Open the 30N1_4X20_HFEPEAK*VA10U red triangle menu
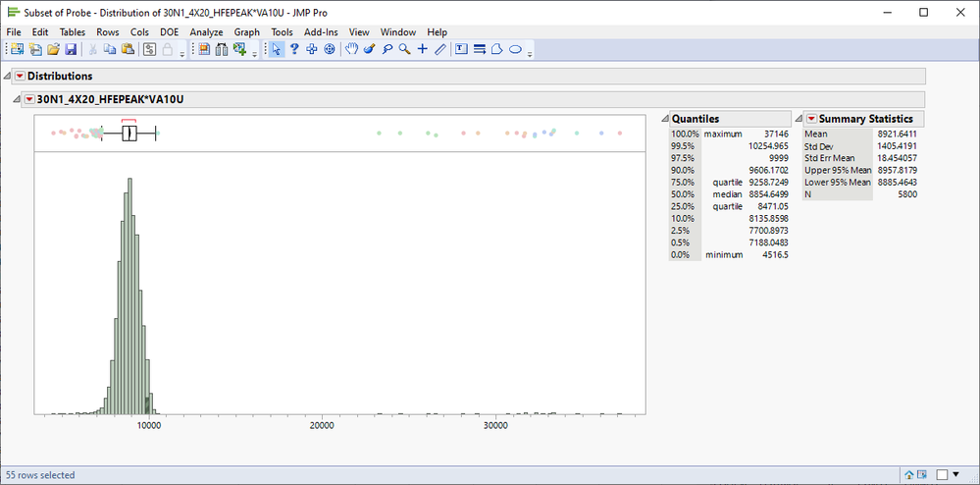This screenshot has width=980, height=485. 29,99
